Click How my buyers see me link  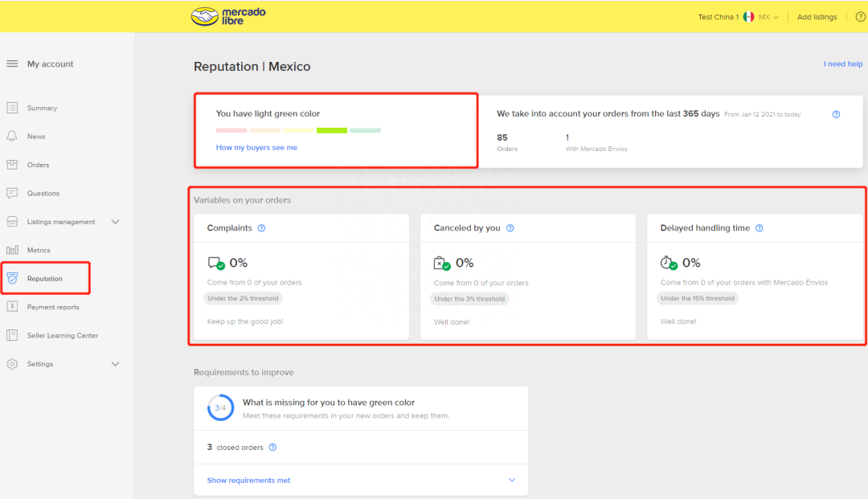[x=256, y=147]
